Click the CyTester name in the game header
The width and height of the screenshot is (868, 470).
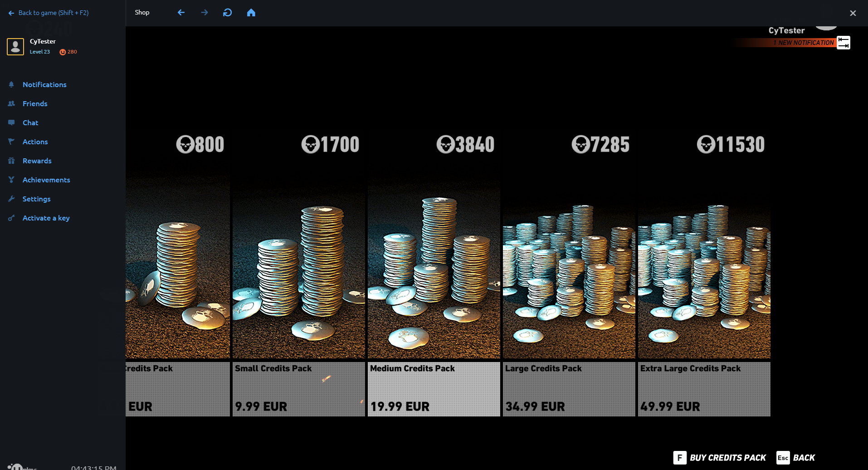pyautogui.click(x=786, y=30)
